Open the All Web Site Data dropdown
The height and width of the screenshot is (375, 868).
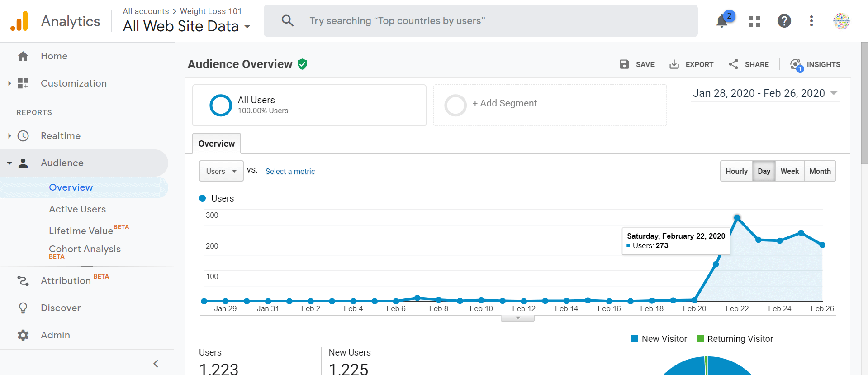186,26
